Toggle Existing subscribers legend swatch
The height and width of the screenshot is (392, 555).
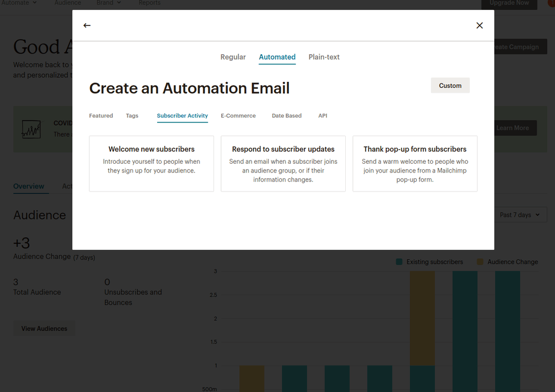click(399, 262)
